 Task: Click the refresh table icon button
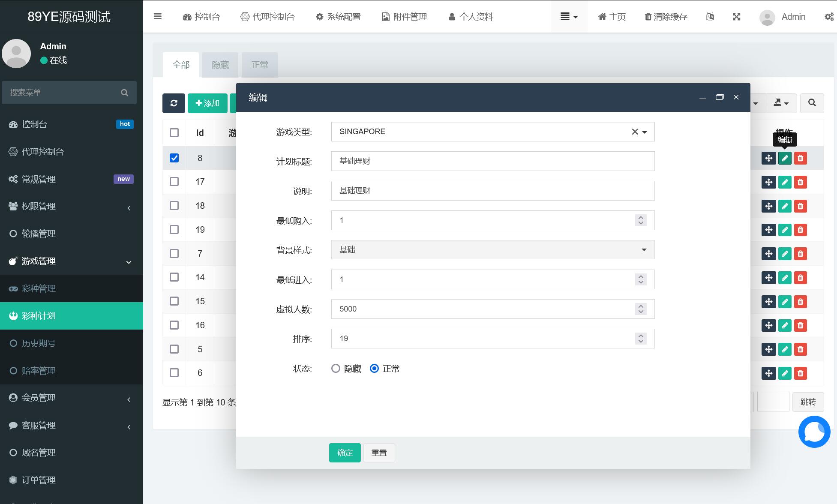[174, 103]
